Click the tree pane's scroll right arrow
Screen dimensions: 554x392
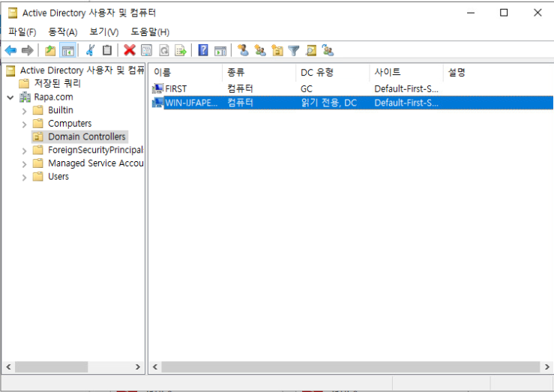[138, 367]
